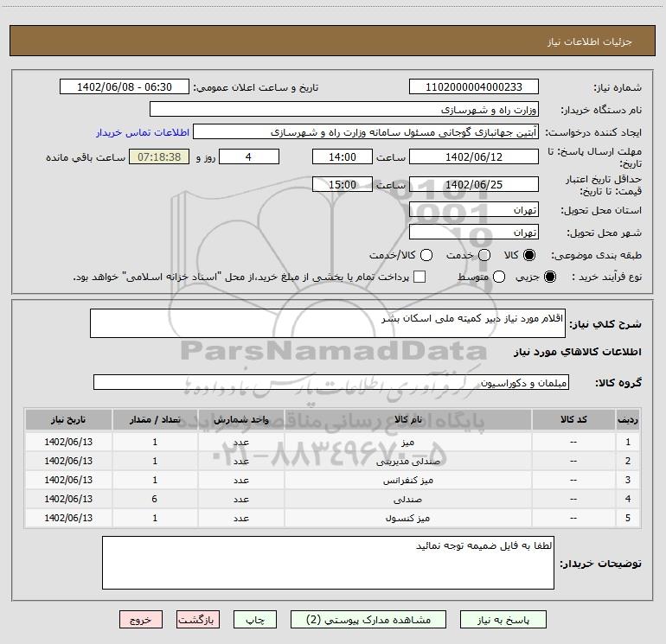The image size is (666, 644).
Task: Click the page title جزئیات اطلاعات نیاز
Action: coord(590,41)
